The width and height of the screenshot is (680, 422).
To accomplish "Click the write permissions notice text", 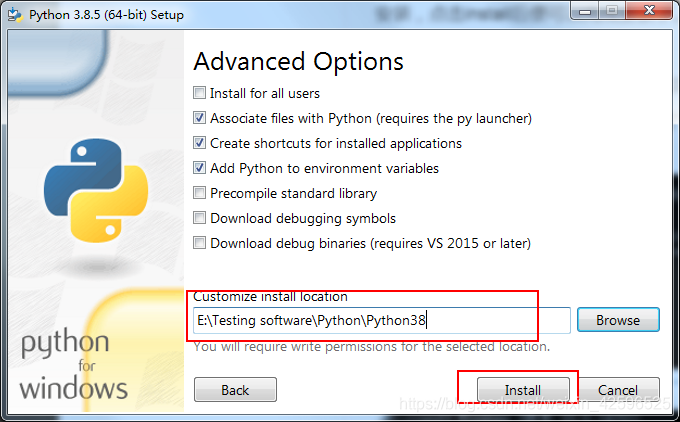I will (372, 347).
